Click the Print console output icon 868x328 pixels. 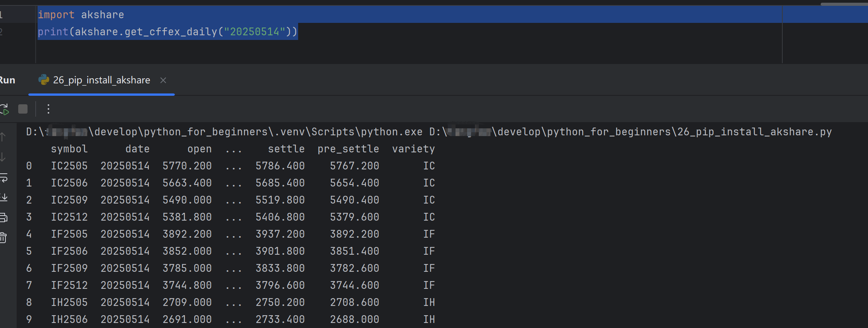tap(3, 218)
